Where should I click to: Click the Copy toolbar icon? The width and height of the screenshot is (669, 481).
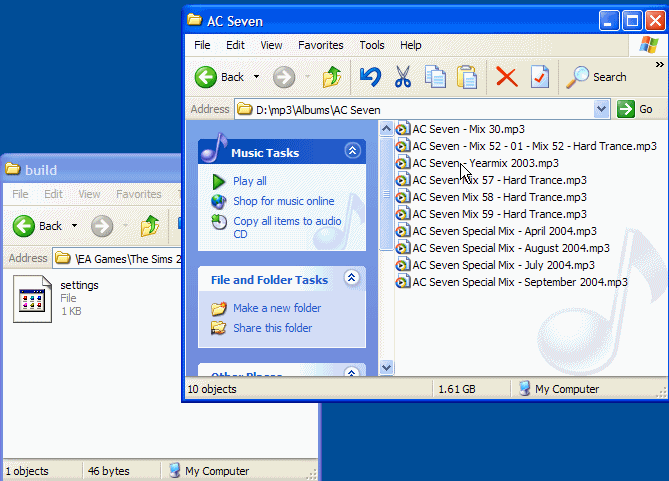[435, 77]
